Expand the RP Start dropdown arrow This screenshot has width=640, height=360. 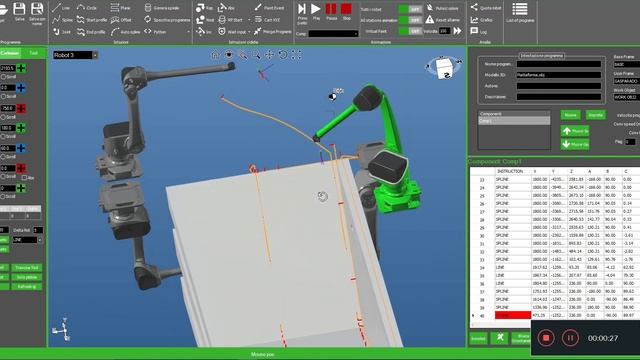(x=249, y=20)
